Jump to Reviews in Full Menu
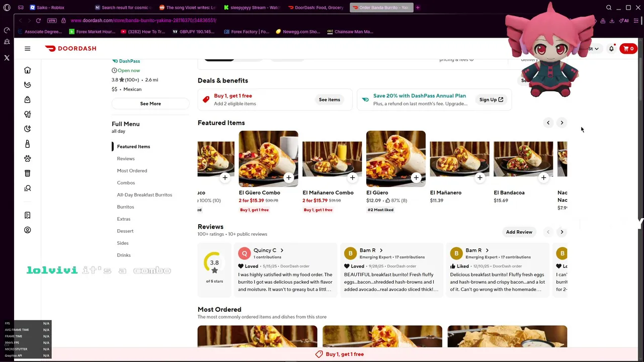 point(126,158)
